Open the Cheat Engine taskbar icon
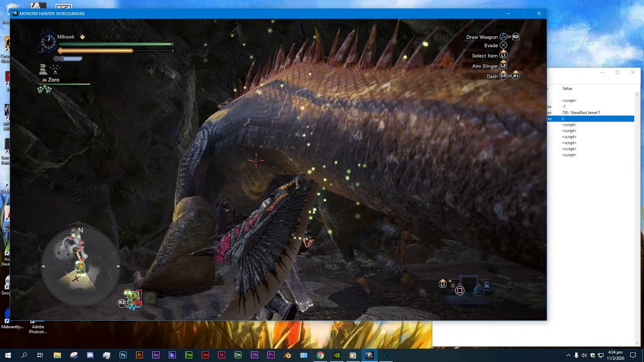The width and height of the screenshot is (644, 362). [386, 355]
